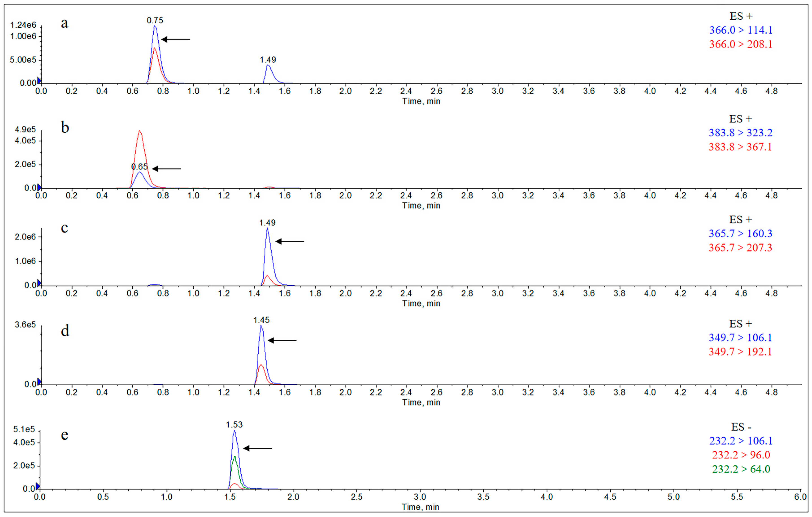This screenshot has height=517, width=812.
Task: Click the blue baseline triangle in panel d
Action: pos(39,382)
